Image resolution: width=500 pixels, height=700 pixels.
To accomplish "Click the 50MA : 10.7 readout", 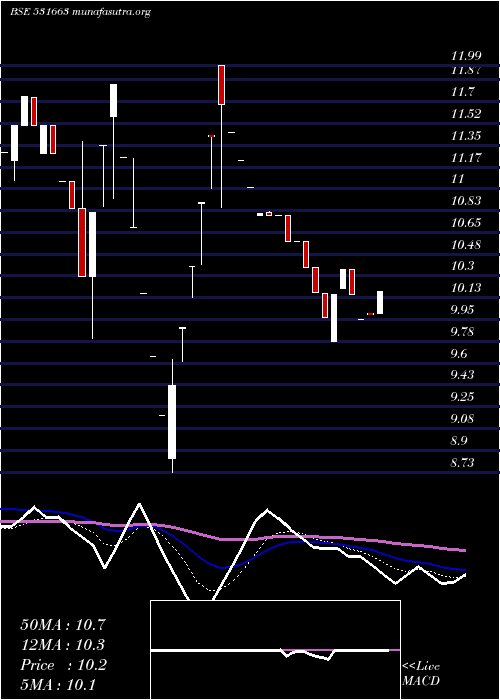I will pos(63,625).
